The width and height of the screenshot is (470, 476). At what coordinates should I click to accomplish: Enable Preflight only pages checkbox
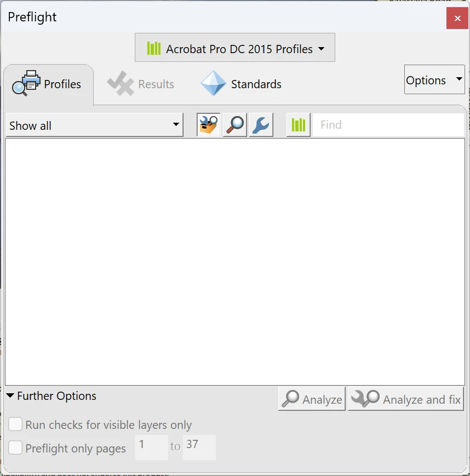tap(15, 448)
